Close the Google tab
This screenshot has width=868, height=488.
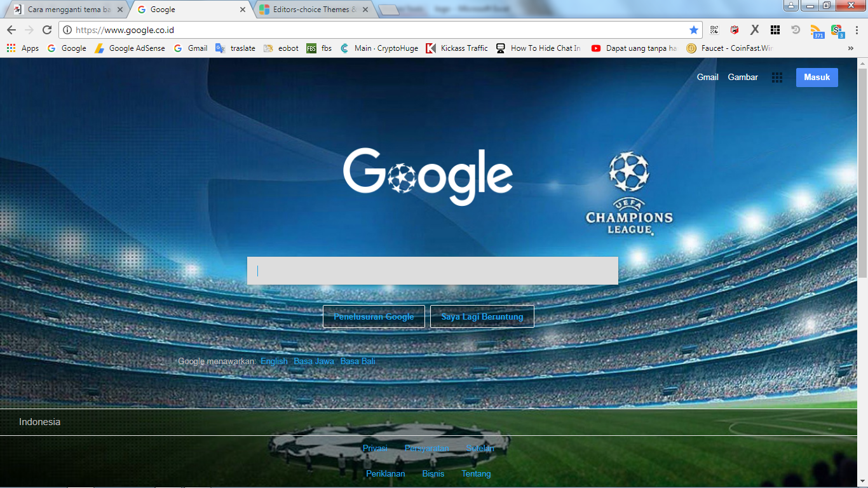pyautogui.click(x=242, y=10)
